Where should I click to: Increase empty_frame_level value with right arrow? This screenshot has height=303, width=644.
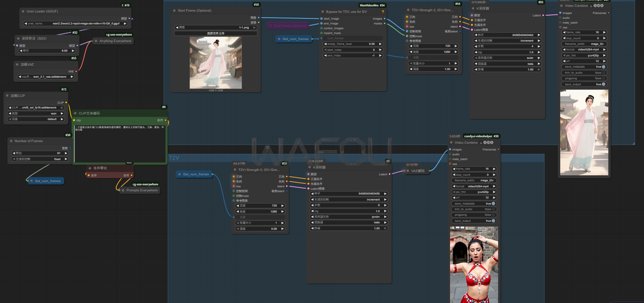pos(380,44)
